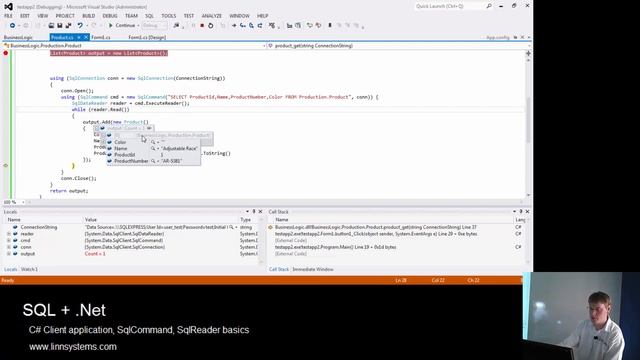Click the 'Count = 1' value in Locals
The height and width of the screenshot is (360, 640).
coord(95,253)
